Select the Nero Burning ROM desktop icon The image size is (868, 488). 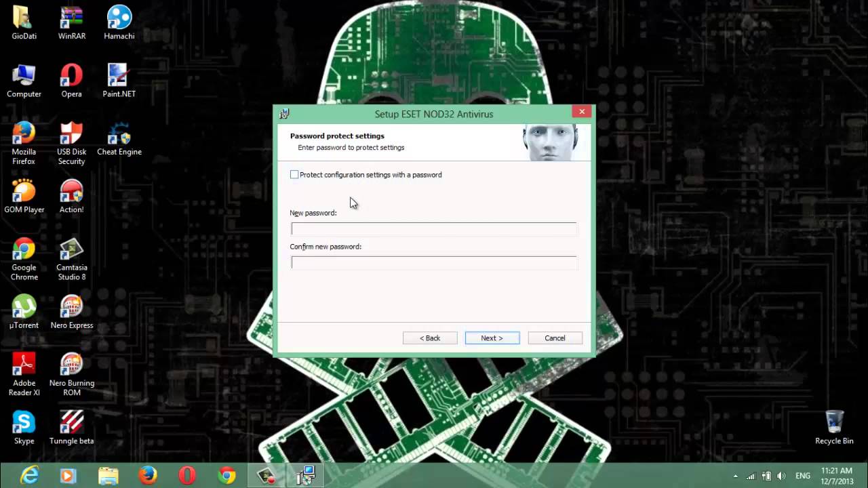pos(71,374)
